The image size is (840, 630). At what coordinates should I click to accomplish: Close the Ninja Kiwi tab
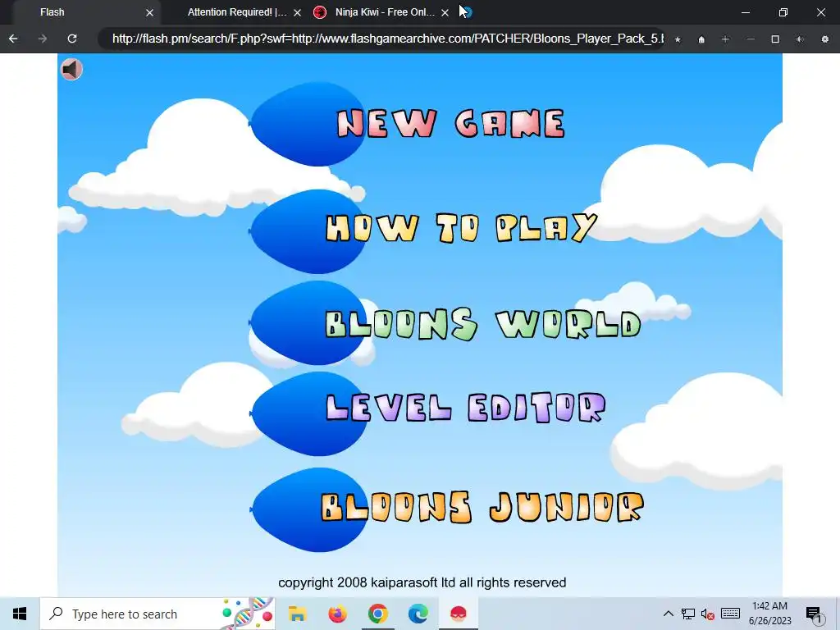(445, 12)
